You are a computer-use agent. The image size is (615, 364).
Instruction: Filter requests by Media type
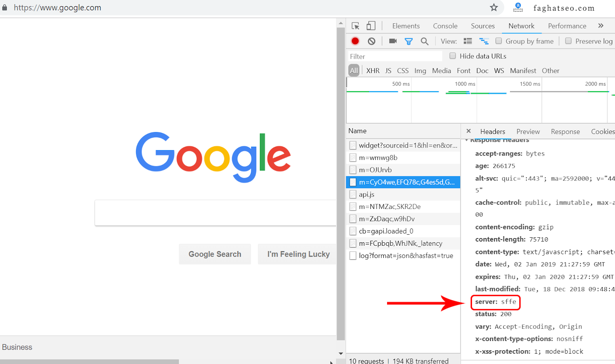pyautogui.click(x=441, y=71)
